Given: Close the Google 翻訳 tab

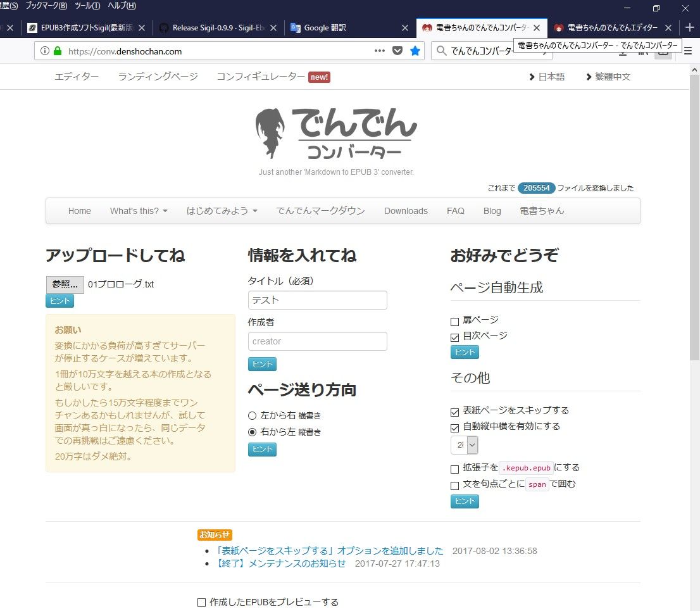Looking at the screenshot, I should pyautogui.click(x=405, y=28).
